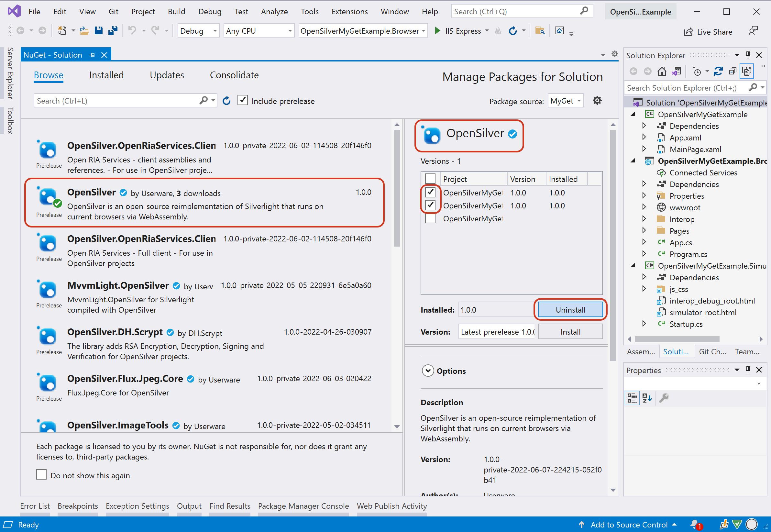Click the Solution Explorer Home icon
The height and width of the screenshot is (532, 771).
(662, 71)
